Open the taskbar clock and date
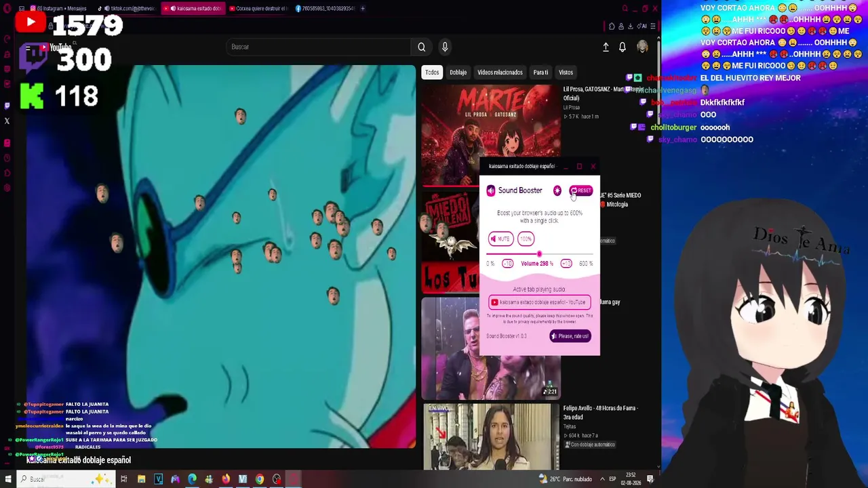 pos(631,479)
